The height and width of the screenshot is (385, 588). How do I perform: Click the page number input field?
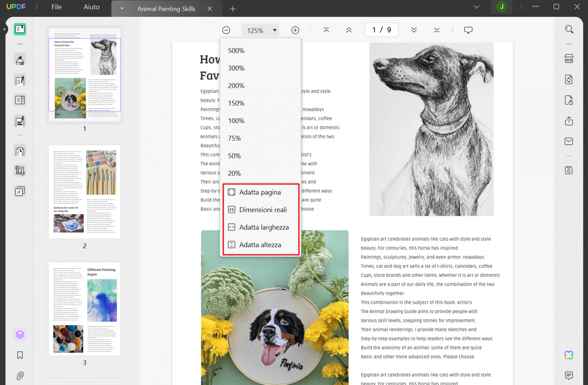pos(381,30)
